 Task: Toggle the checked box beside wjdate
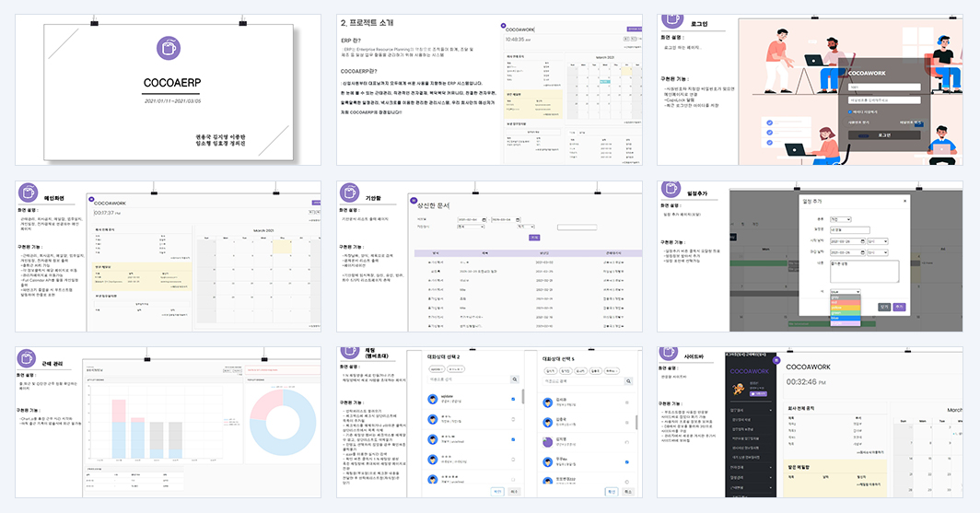click(513, 400)
